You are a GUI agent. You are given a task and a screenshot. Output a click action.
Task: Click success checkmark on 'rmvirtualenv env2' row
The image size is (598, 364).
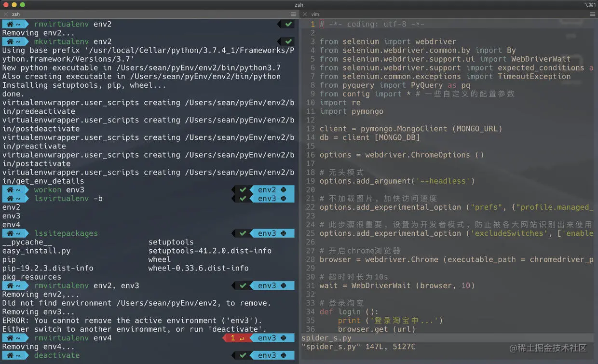click(x=288, y=24)
